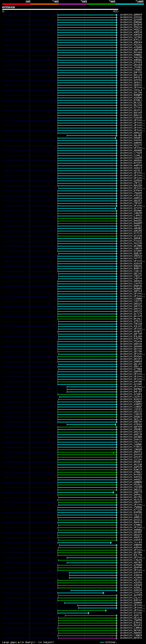
Task: Select the UniRef100_P62277 label
Action: (x=131, y=146)
